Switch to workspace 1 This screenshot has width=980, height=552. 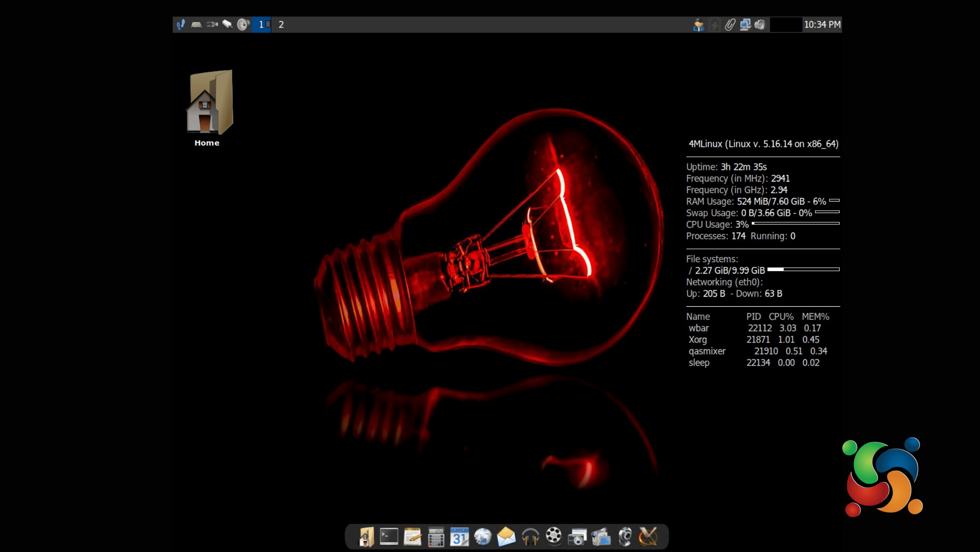click(x=261, y=25)
